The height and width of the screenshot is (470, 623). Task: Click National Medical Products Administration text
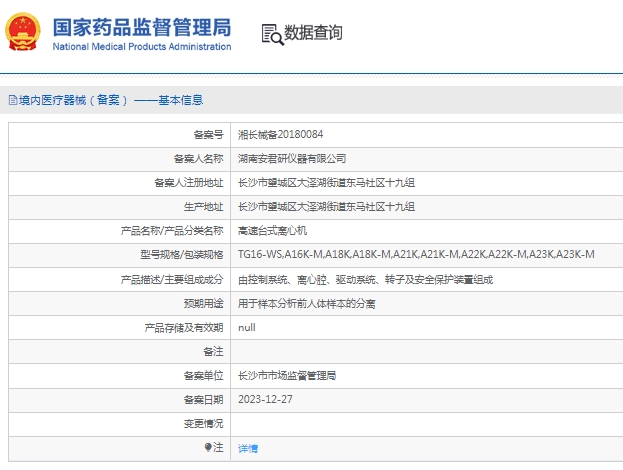(x=142, y=46)
